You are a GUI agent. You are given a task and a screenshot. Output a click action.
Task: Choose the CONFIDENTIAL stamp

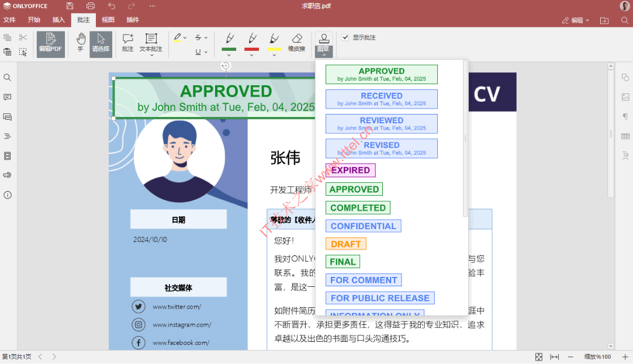tap(364, 226)
